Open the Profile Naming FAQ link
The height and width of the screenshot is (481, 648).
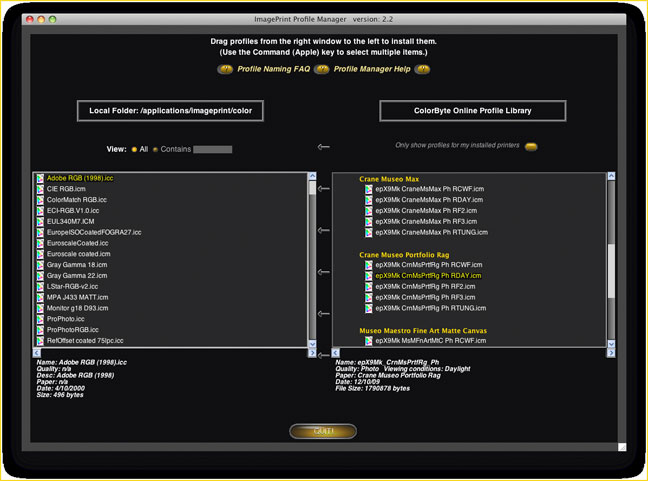274,69
